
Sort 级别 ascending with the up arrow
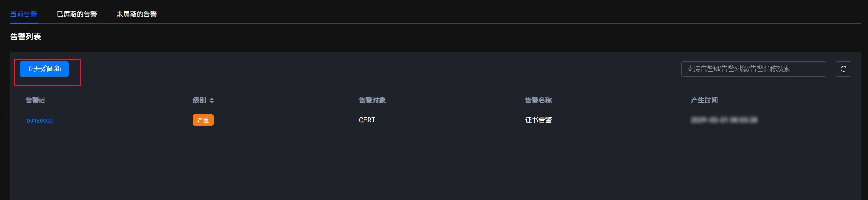pos(212,98)
